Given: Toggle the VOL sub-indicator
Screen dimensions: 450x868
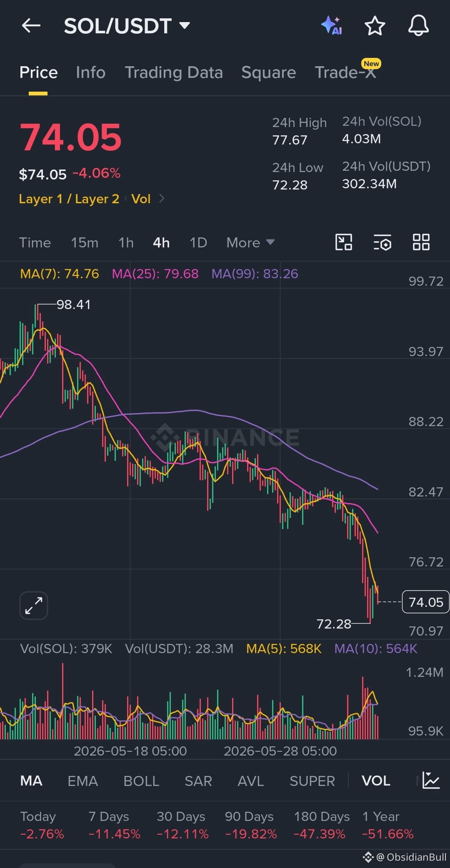Looking at the screenshot, I should 376,781.
